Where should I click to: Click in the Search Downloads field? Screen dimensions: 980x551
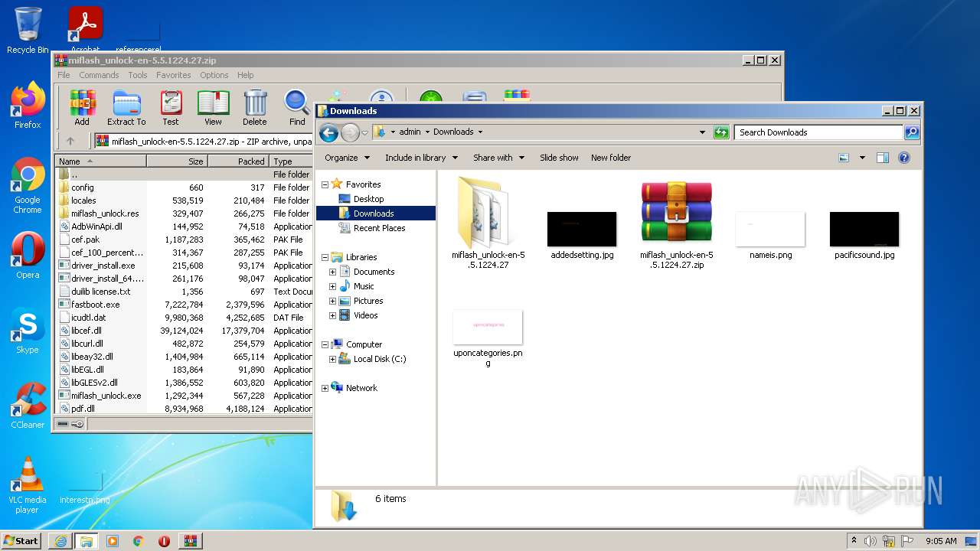click(x=818, y=132)
